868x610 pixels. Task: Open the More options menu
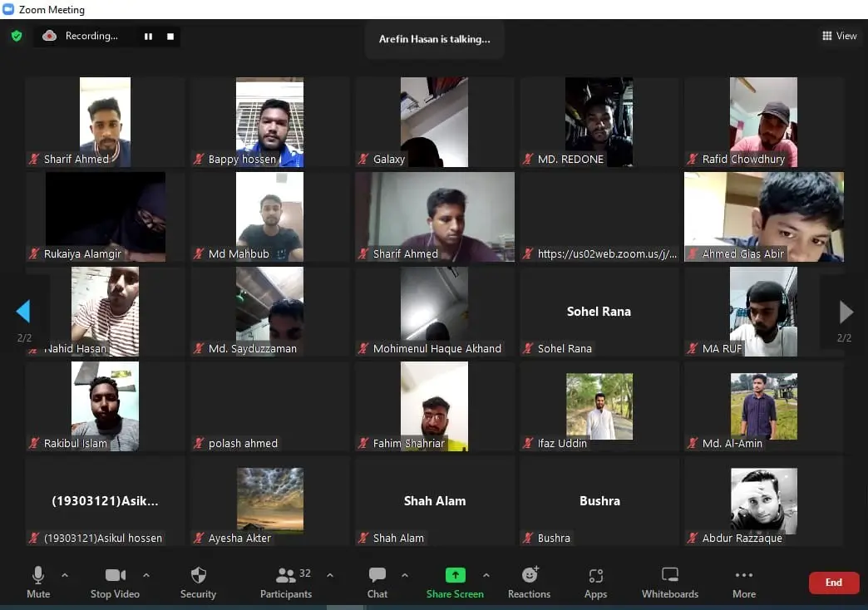pyautogui.click(x=744, y=582)
